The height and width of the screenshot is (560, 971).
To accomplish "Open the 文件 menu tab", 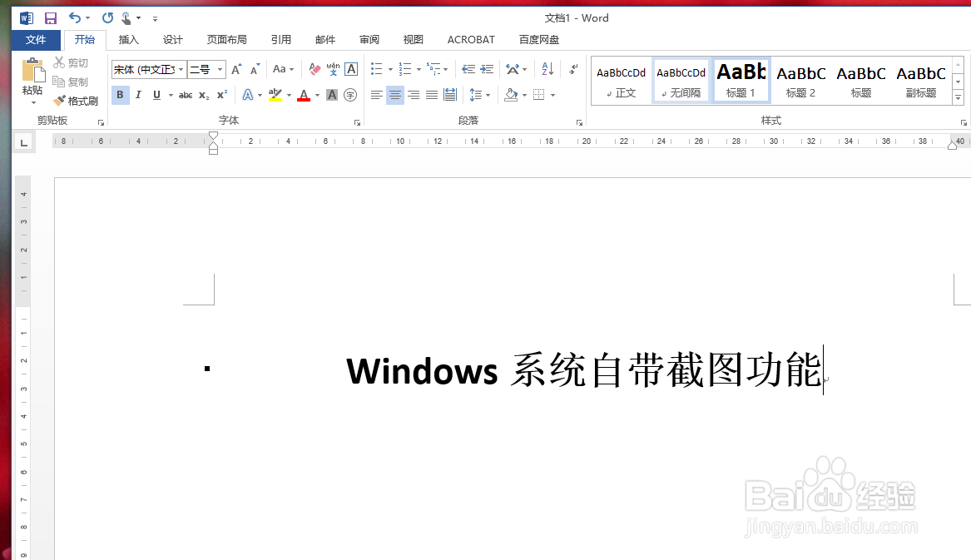I will click(36, 40).
